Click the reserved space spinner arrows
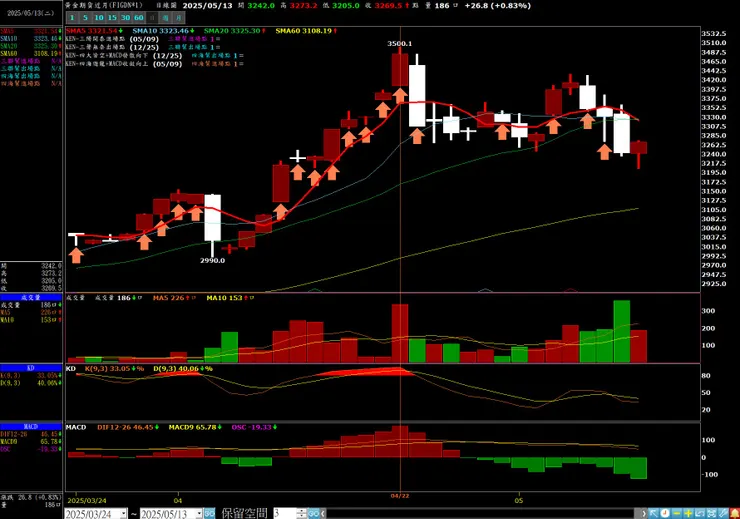 point(302,513)
